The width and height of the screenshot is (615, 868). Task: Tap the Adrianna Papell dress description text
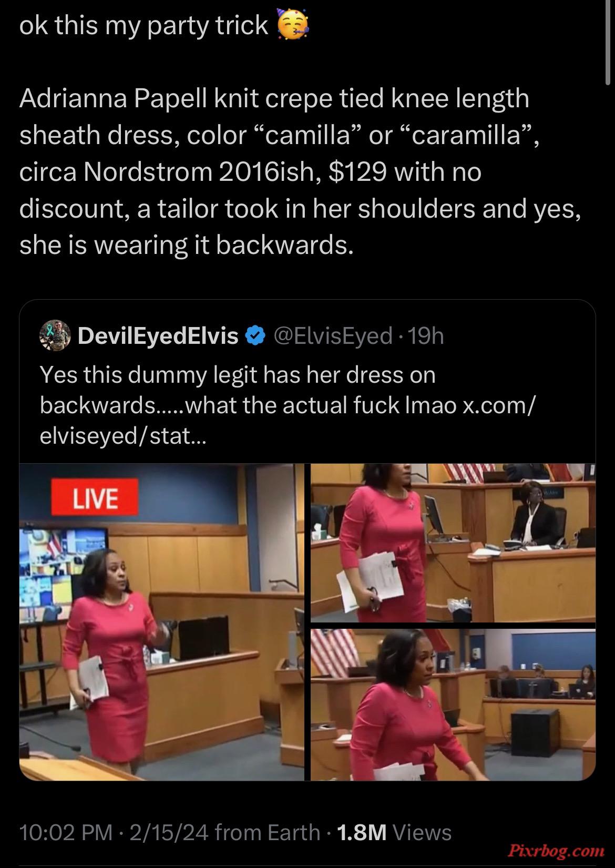[x=301, y=171]
